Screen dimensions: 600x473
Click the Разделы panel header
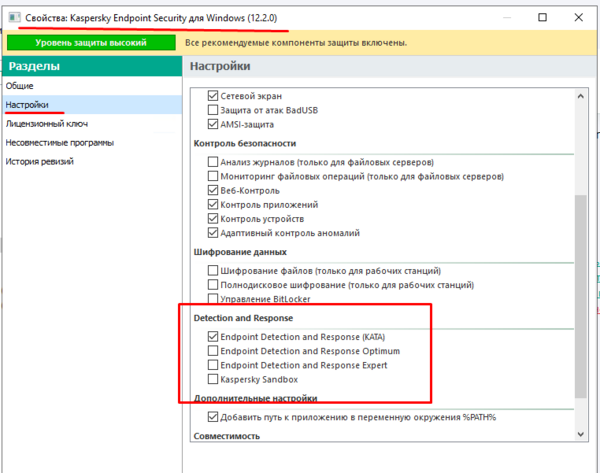(92, 66)
